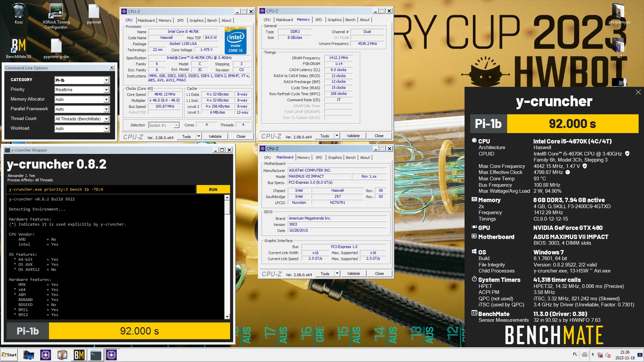Click Validate in CPU-Z Mainboard window
Image resolution: width=644 pixels, height=362 pixels.
(x=354, y=274)
